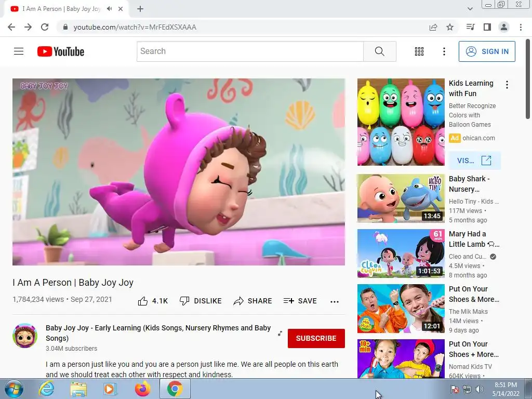Click the DISLIKE thumbs down button
Image resolution: width=532 pixels, height=399 pixels.
pyautogui.click(x=201, y=301)
